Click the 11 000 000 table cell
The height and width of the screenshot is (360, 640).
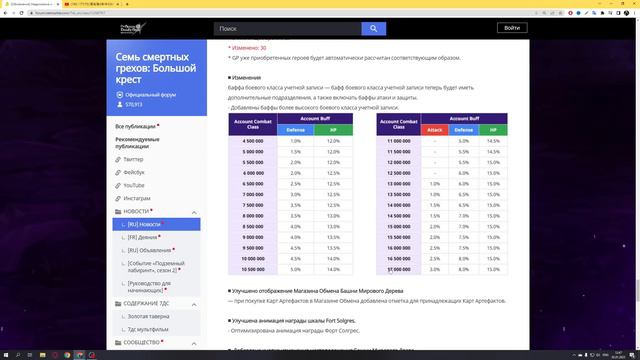[399, 141]
